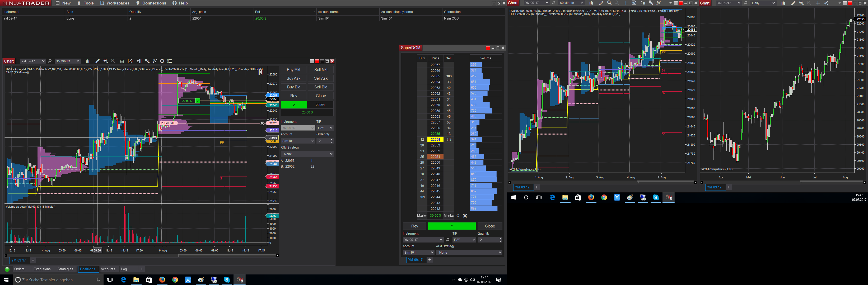Open the Help menu
Screen dimensions: 868x285
[180, 3]
